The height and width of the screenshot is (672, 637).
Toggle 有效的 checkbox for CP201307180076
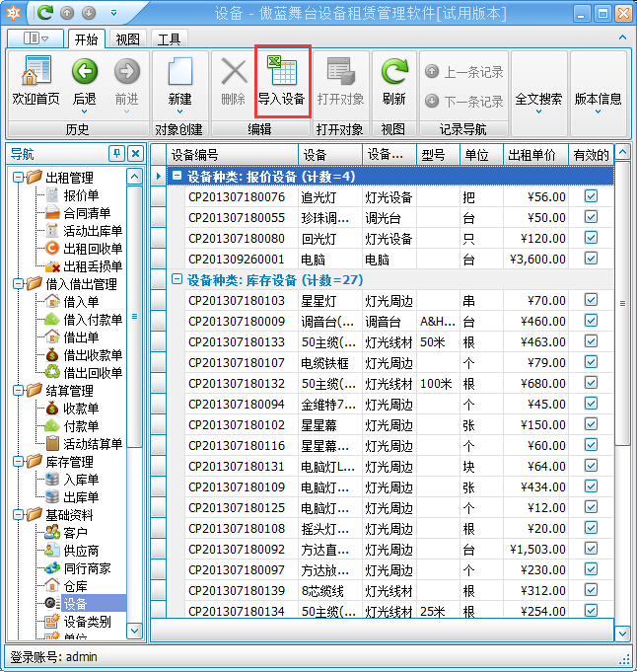(x=592, y=196)
